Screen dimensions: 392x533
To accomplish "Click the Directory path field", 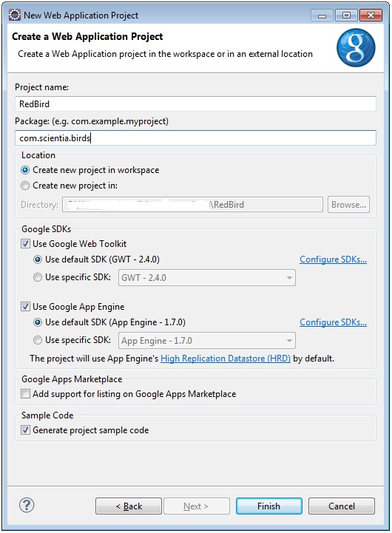I will [x=192, y=205].
